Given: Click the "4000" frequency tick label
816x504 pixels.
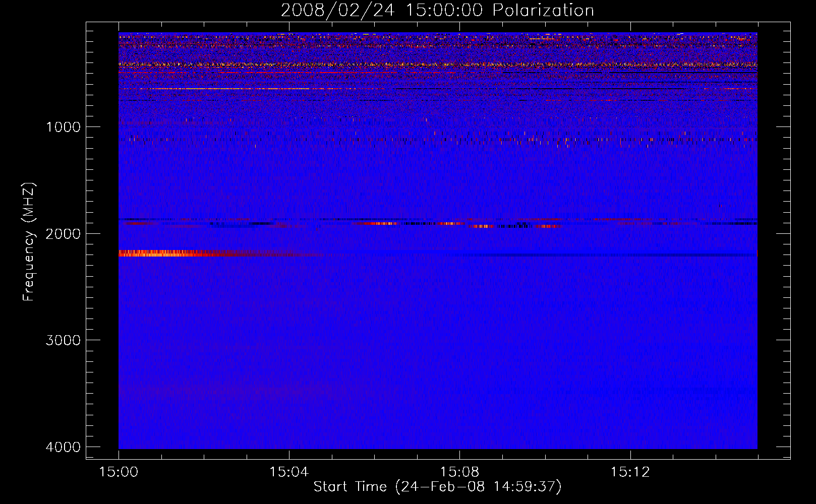Looking at the screenshot, I should 63,447.
